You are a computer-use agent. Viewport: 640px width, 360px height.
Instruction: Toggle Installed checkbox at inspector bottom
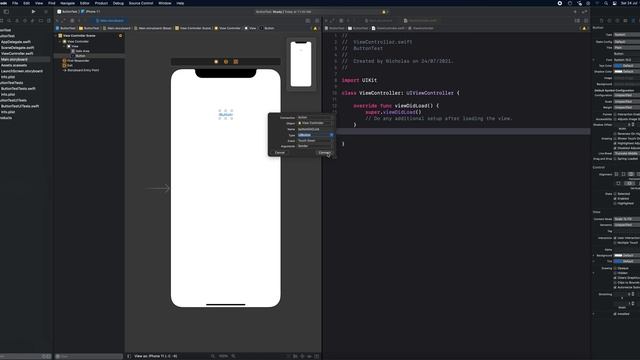click(x=615, y=314)
